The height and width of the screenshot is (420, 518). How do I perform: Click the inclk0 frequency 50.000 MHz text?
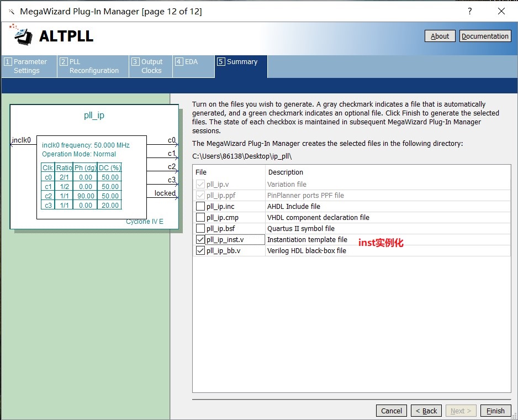(86, 145)
